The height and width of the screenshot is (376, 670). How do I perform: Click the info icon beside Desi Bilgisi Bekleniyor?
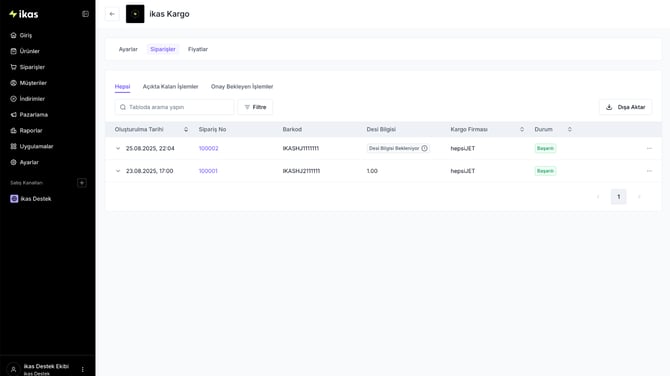point(424,148)
